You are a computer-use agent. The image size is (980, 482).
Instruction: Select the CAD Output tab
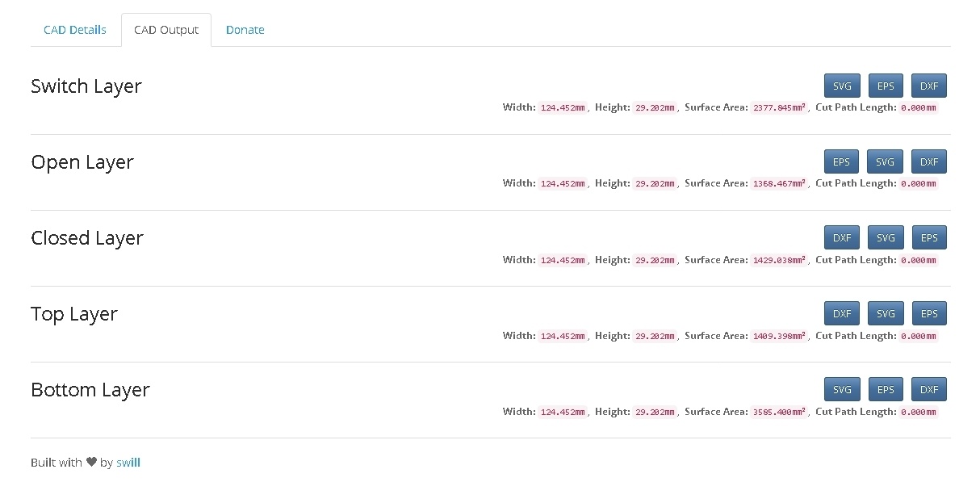click(166, 30)
